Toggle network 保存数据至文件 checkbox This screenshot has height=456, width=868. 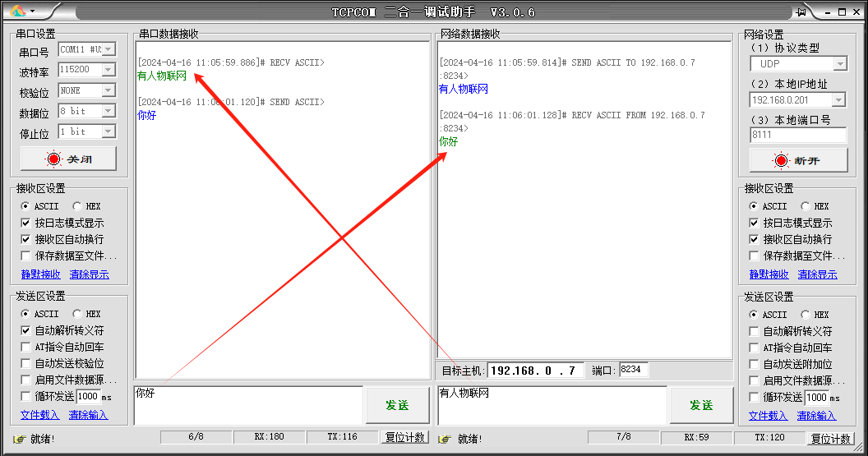coord(754,256)
